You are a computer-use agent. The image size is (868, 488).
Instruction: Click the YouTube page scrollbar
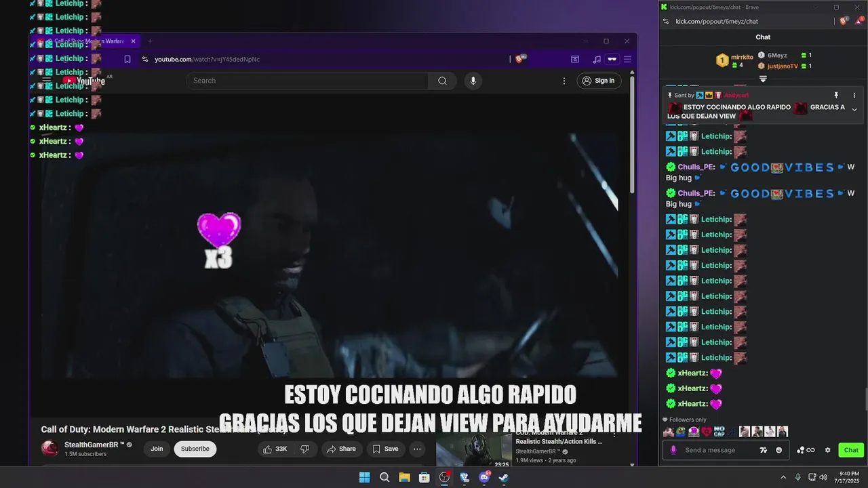click(x=632, y=136)
